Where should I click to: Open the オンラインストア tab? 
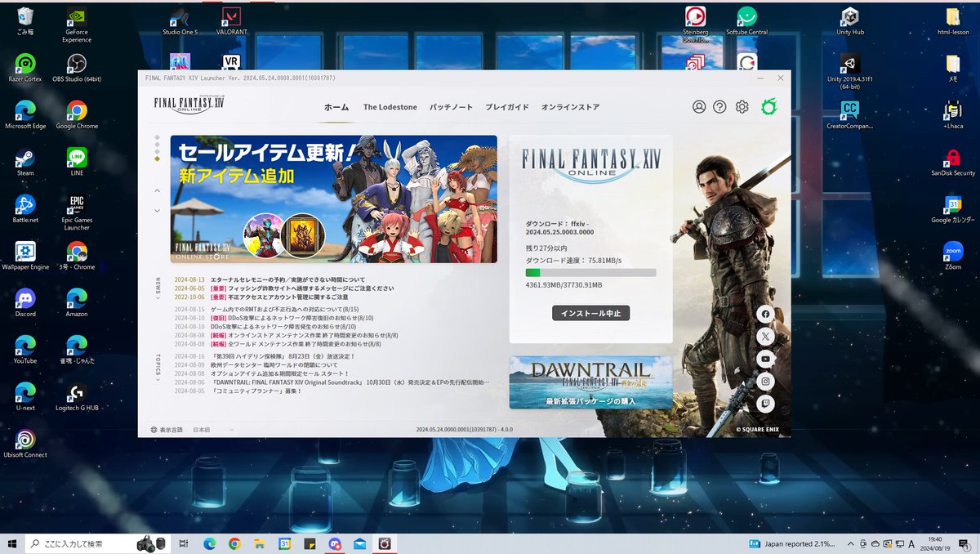(570, 107)
